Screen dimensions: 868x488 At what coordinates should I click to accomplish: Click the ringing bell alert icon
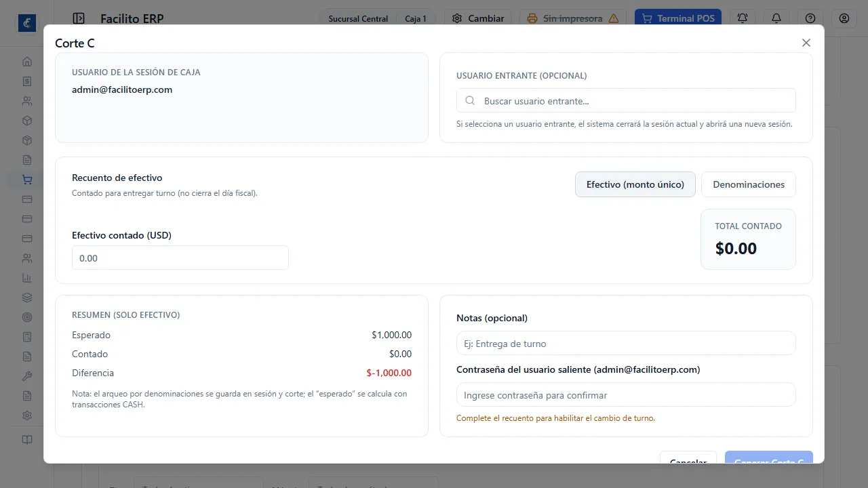coord(743,18)
